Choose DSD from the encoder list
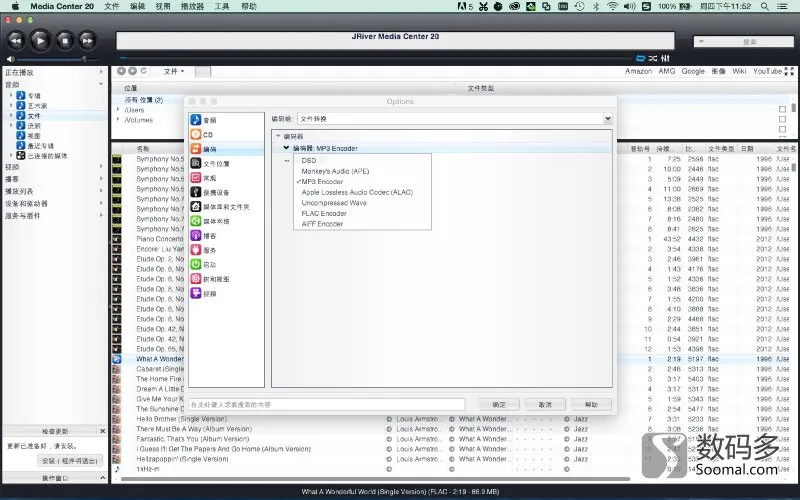Screen dimensions: 800x500 (x=309, y=160)
